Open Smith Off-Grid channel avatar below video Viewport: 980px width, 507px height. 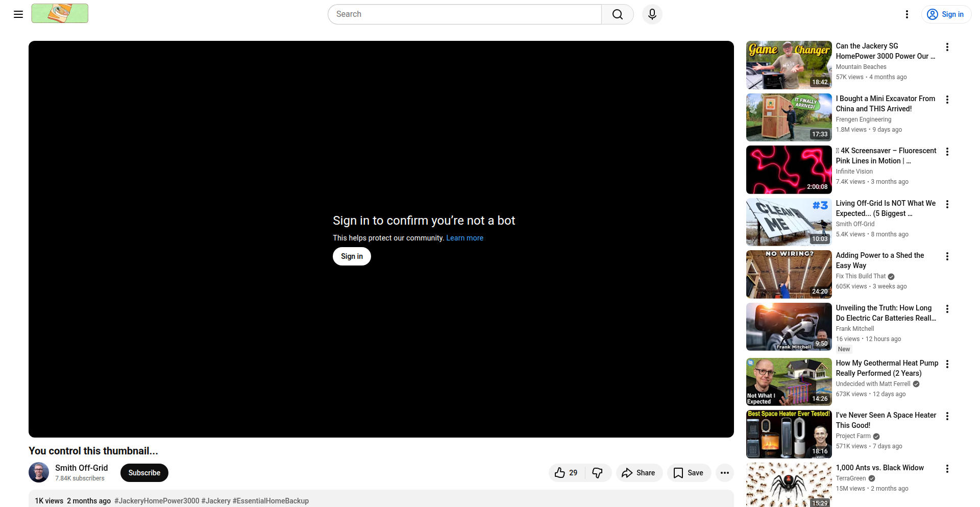pyautogui.click(x=39, y=473)
